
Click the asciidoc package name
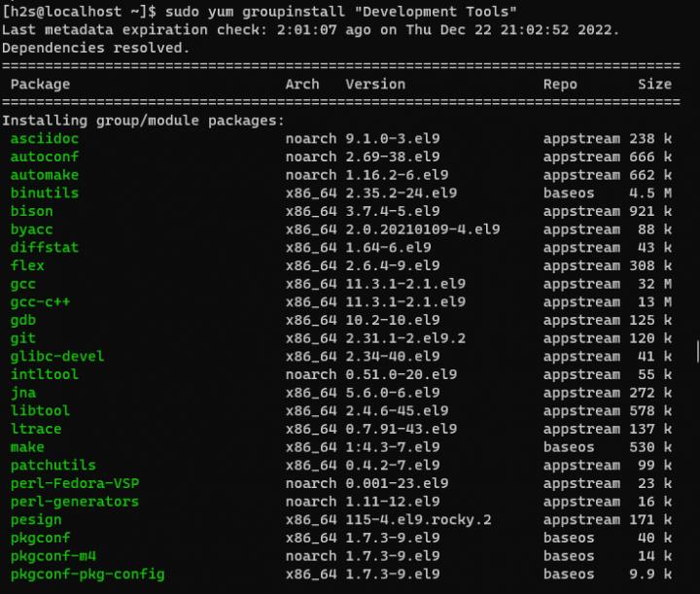[44, 139]
